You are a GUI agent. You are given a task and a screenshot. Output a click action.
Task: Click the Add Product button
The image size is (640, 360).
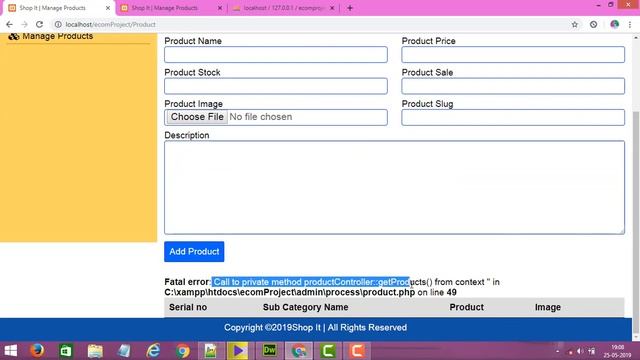194,251
